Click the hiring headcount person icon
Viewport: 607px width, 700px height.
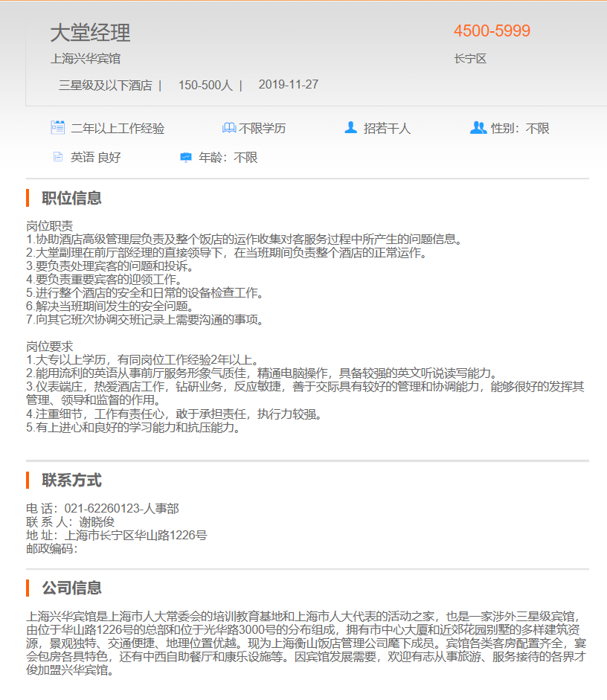351,128
